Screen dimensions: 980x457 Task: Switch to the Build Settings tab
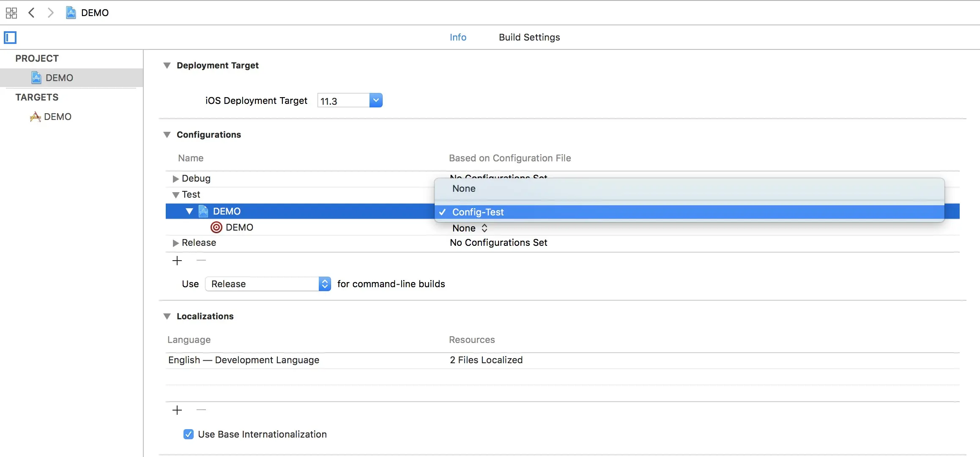point(529,37)
